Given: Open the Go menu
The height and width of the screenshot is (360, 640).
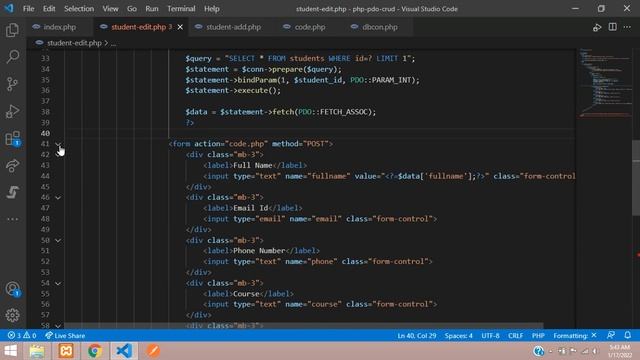Looking at the screenshot, I should pyautogui.click(x=131, y=9).
